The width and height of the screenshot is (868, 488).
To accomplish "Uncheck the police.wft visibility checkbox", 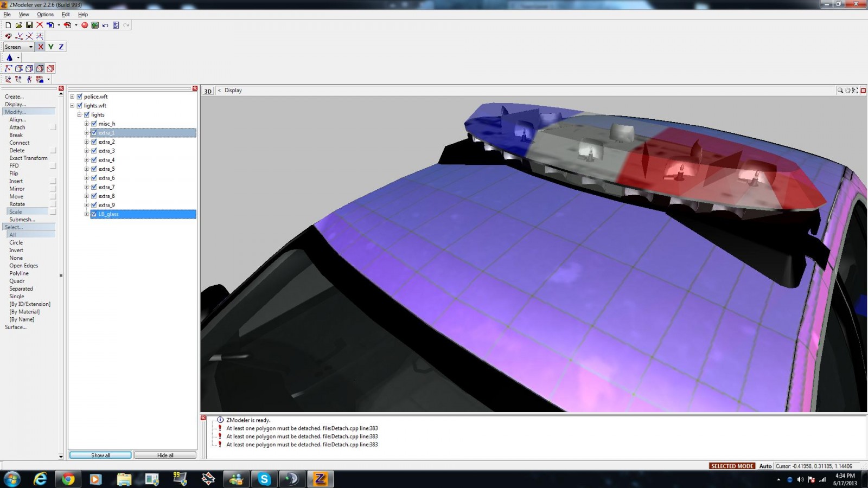I will pyautogui.click(x=80, y=97).
